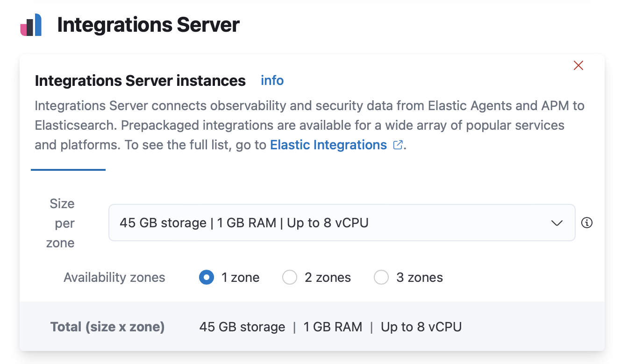The height and width of the screenshot is (364, 628).
Task: Click the "info" link beside the heading
Action: pos(272,80)
